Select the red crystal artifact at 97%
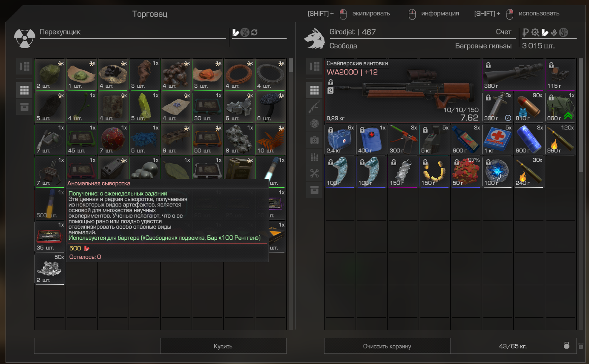This screenshot has width=589, height=364. coord(466,172)
